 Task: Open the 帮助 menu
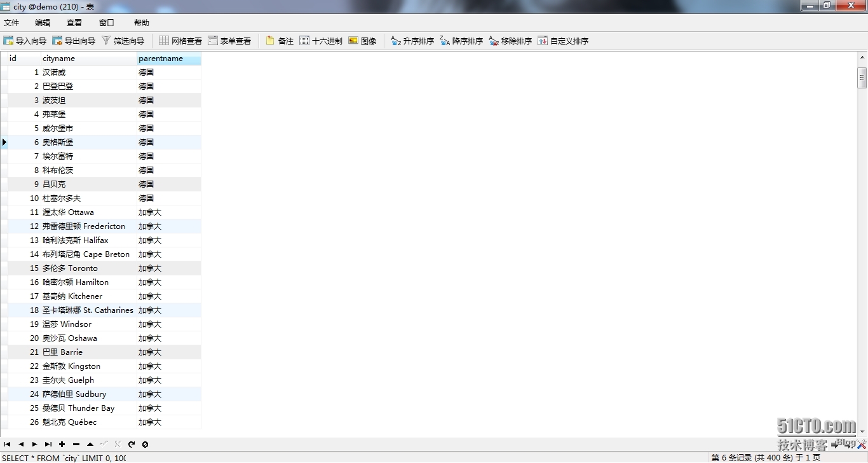142,22
